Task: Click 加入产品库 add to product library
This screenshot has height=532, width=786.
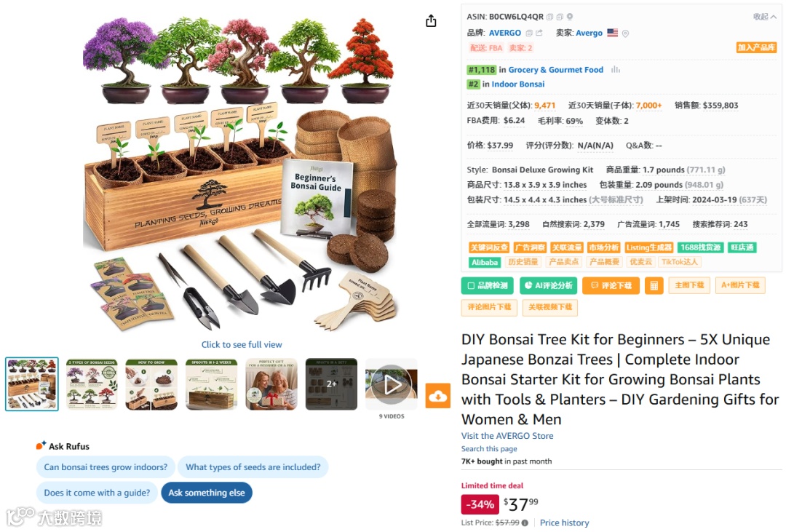Action: pos(756,47)
